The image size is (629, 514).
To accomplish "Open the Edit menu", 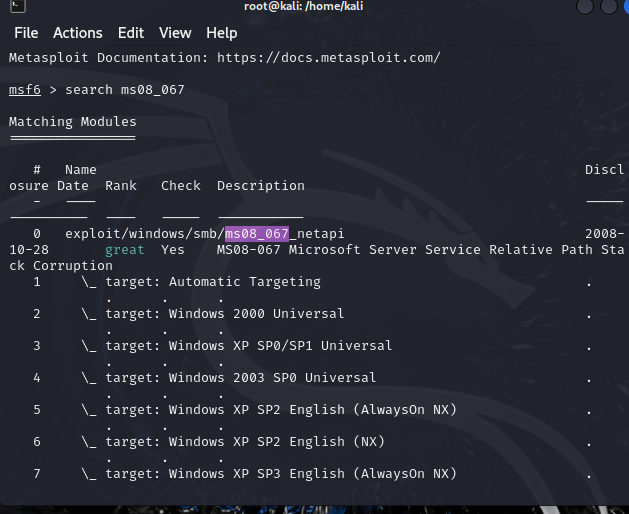I will (130, 33).
